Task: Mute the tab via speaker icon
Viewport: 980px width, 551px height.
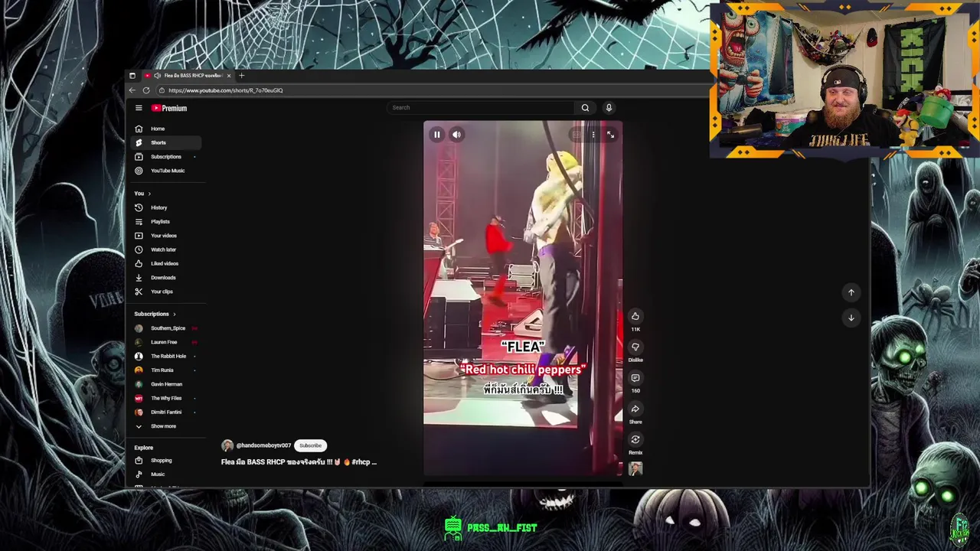Action: (157, 76)
